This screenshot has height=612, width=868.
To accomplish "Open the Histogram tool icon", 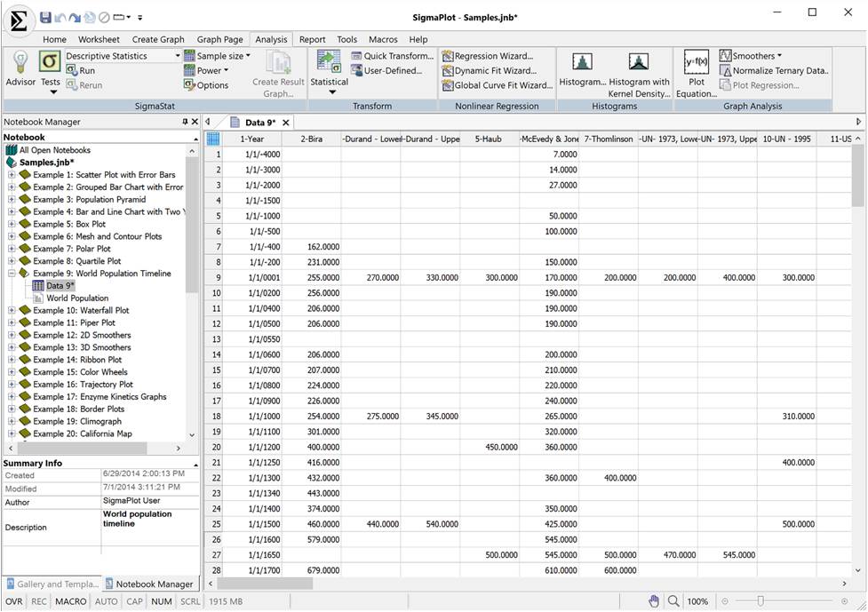I will pyautogui.click(x=582, y=64).
